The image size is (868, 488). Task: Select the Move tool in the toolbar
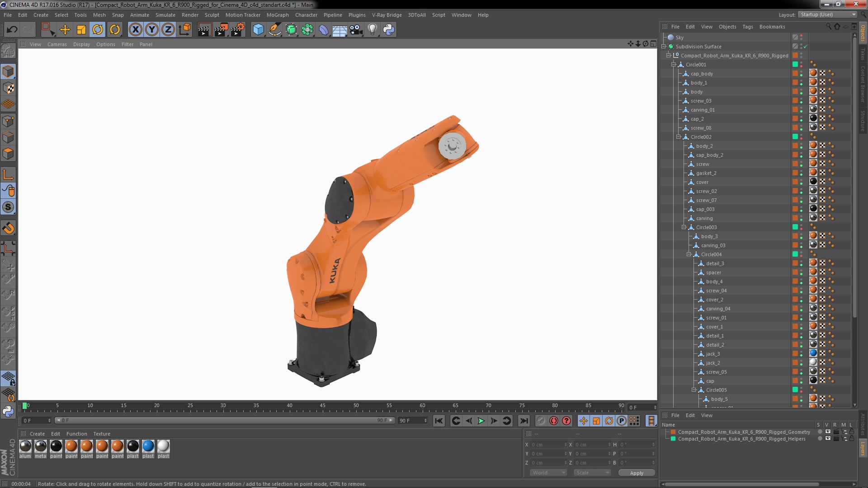coord(65,30)
